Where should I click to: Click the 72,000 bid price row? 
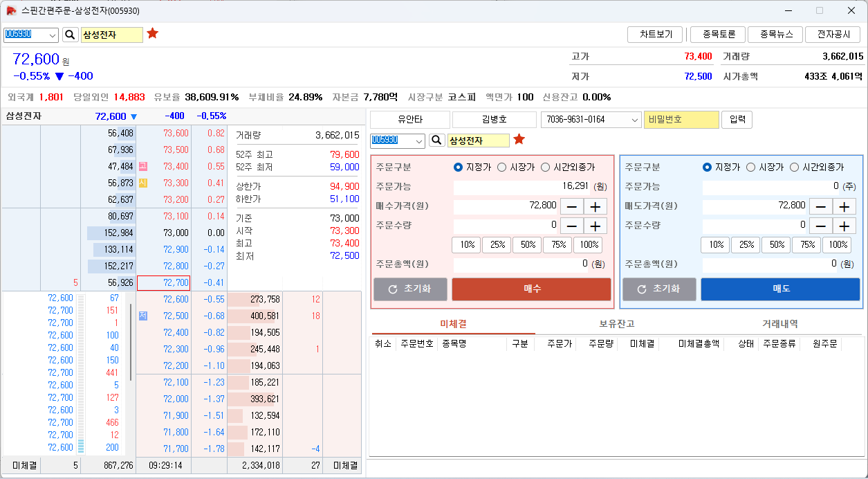(163, 399)
